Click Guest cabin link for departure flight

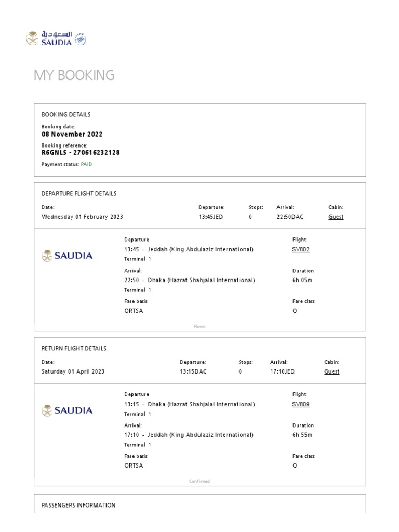[x=336, y=217]
